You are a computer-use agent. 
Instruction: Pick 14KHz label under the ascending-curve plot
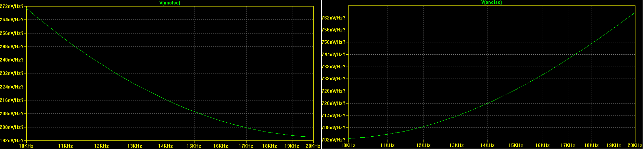(488, 146)
